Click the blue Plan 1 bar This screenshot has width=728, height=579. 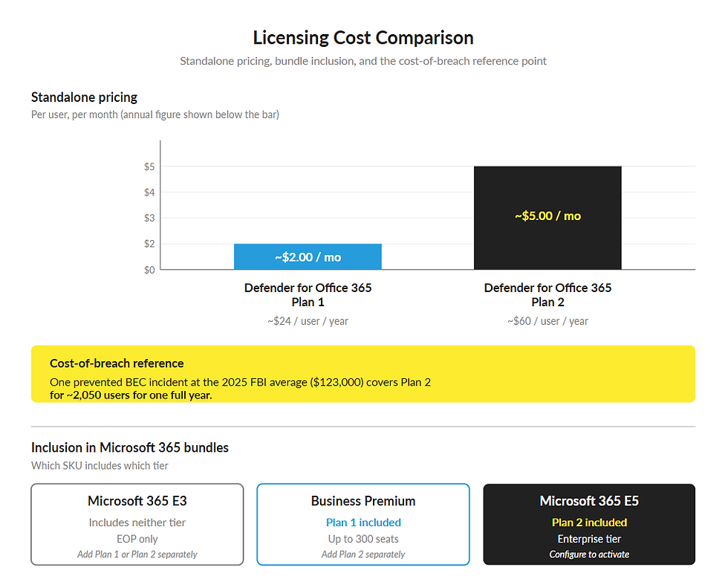[x=308, y=256]
